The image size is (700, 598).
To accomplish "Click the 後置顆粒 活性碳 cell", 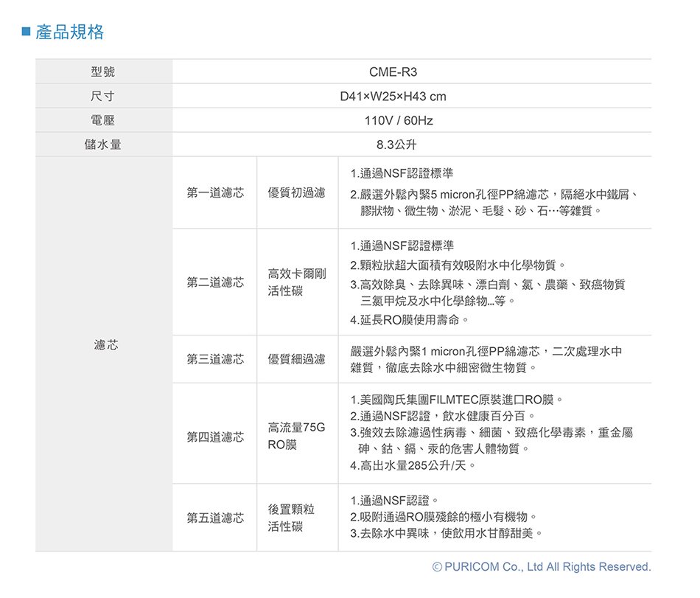I will coord(297,518).
